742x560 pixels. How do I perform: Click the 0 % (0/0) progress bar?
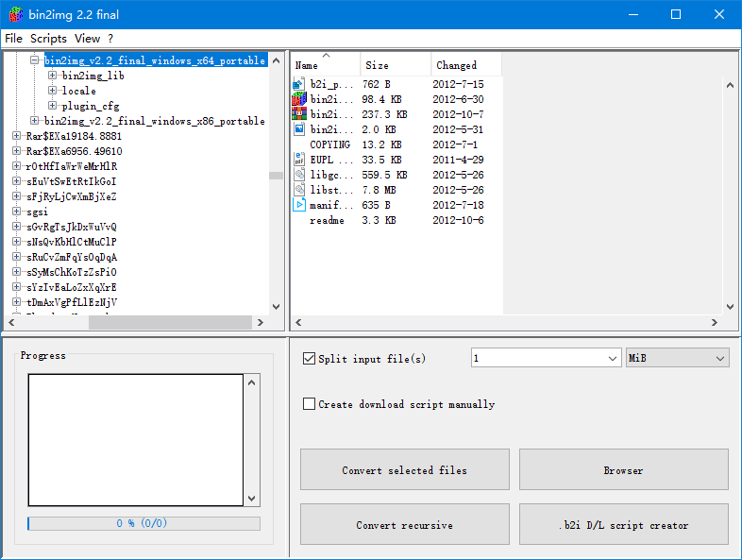(143, 523)
